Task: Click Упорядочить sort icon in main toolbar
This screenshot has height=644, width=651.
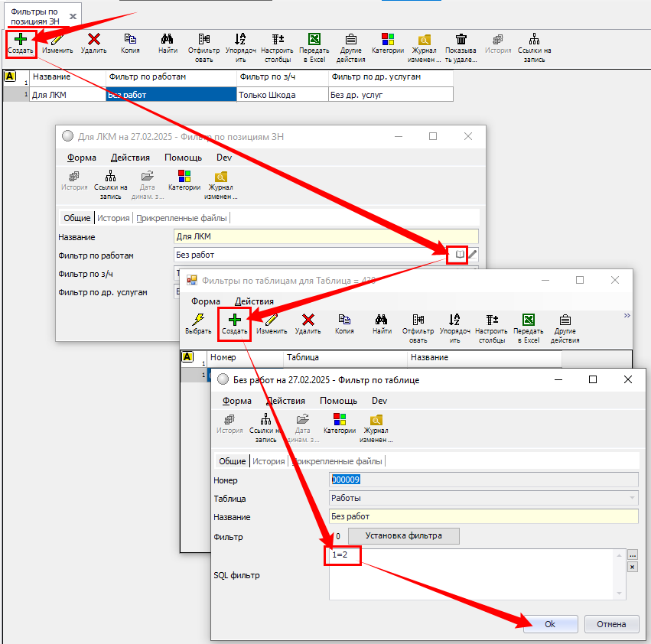Action: coord(240,39)
